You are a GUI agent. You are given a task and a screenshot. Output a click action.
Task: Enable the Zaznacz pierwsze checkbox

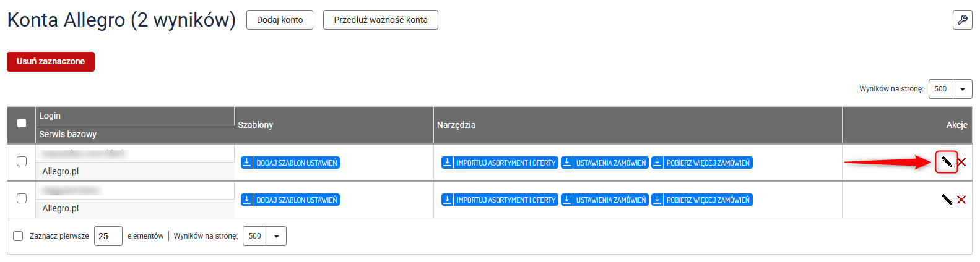[x=18, y=236]
